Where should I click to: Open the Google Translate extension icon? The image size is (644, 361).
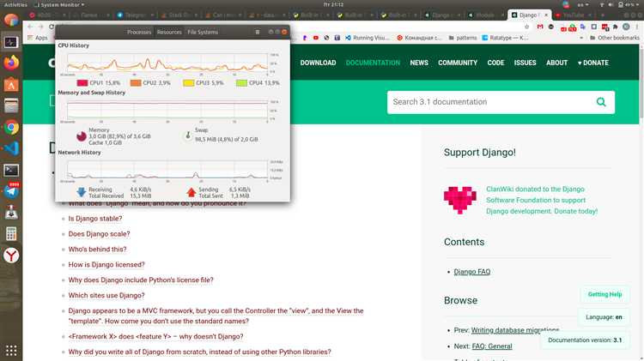click(x=583, y=27)
